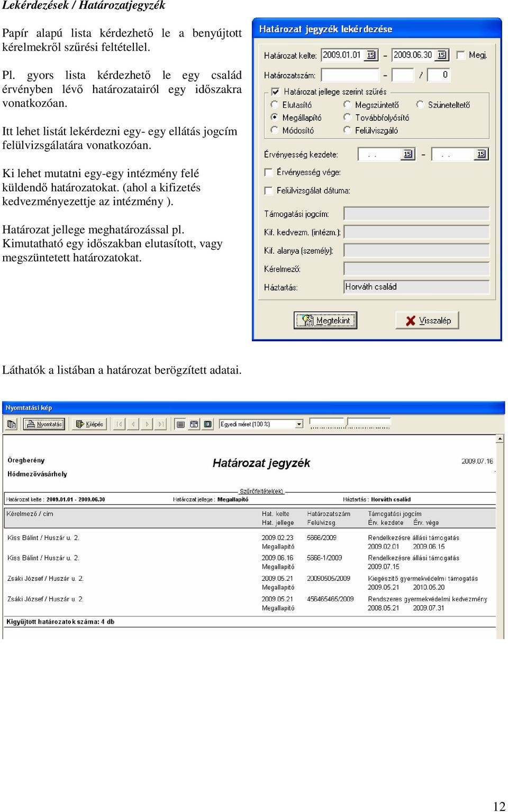Select the Megállapító radio option
The width and height of the screenshot is (508, 812).
(x=274, y=117)
